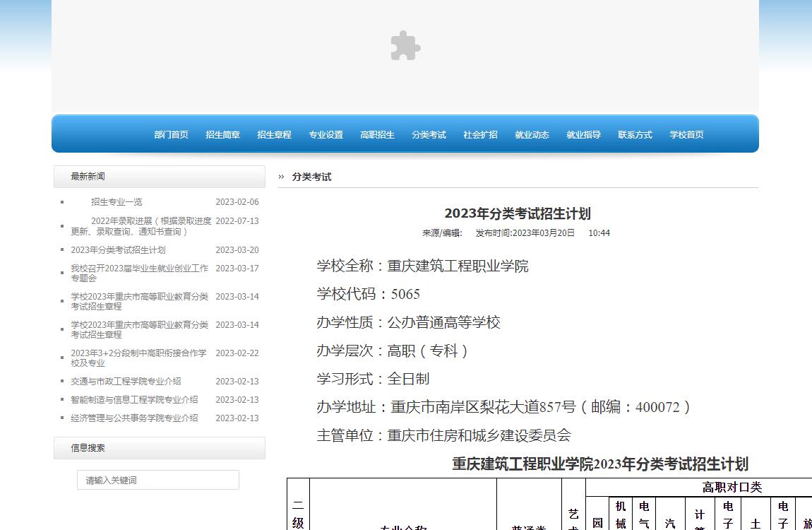This screenshot has width=812, height=530.
Task: Open the 招生简章 menu item
Action: (222, 135)
